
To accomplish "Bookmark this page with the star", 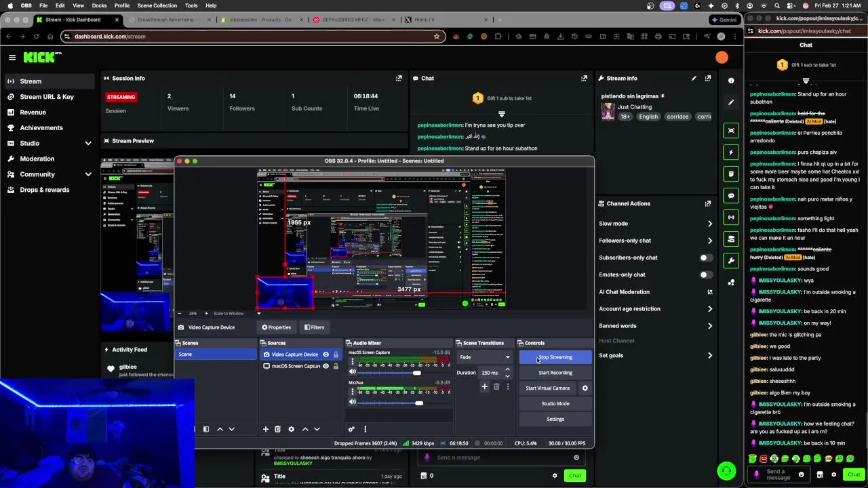I will tap(437, 37).
